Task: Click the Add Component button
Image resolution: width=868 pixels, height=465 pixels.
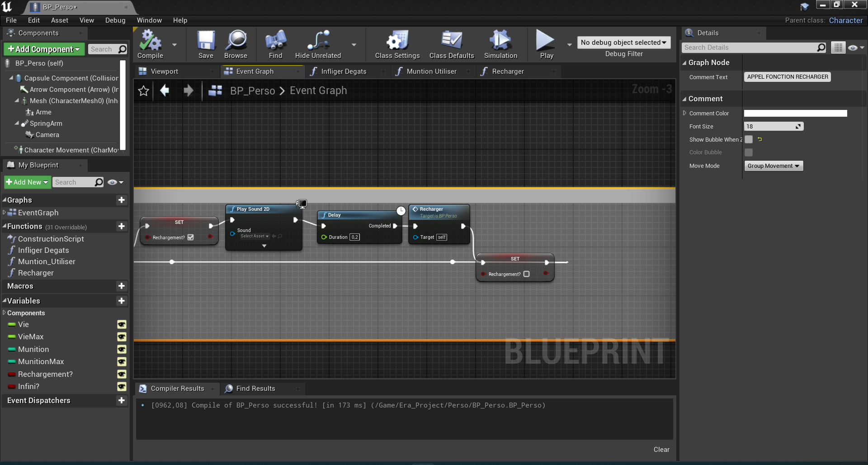Action: tap(44, 49)
